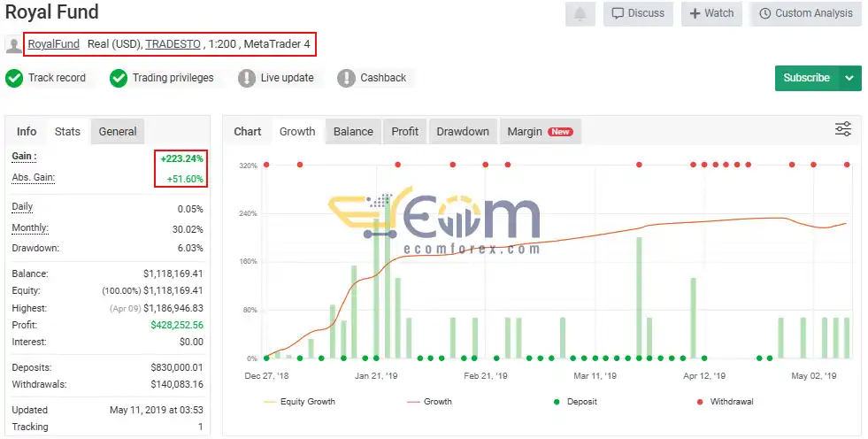Click the Highest value $1,186,946.83

(x=173, y=308)
